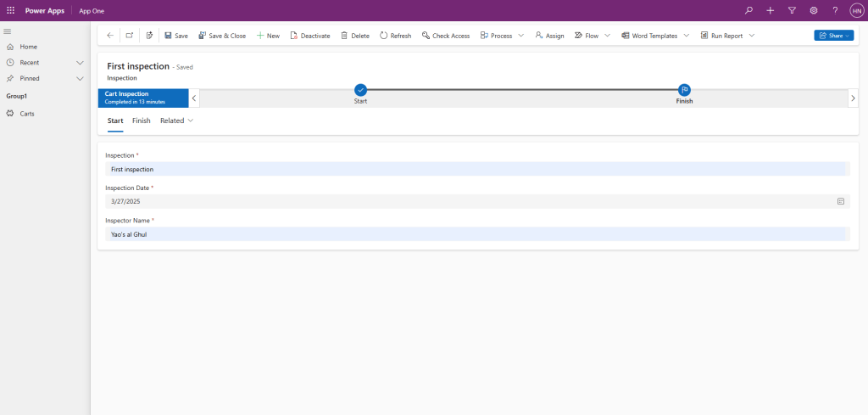Open the settings gear icon
Image resolution: width=868 pixels, height=415 pixels.
click(x=814, y=10)
